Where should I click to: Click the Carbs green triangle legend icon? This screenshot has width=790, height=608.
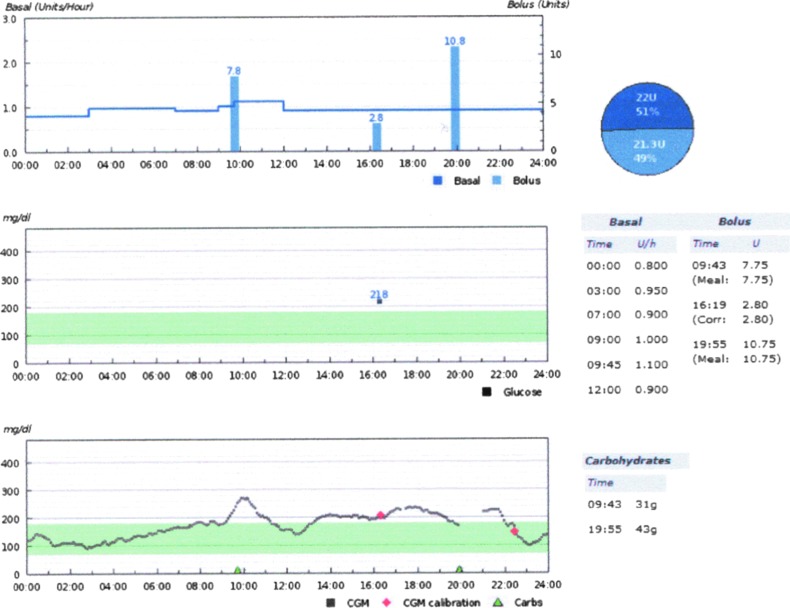point(498,602)
